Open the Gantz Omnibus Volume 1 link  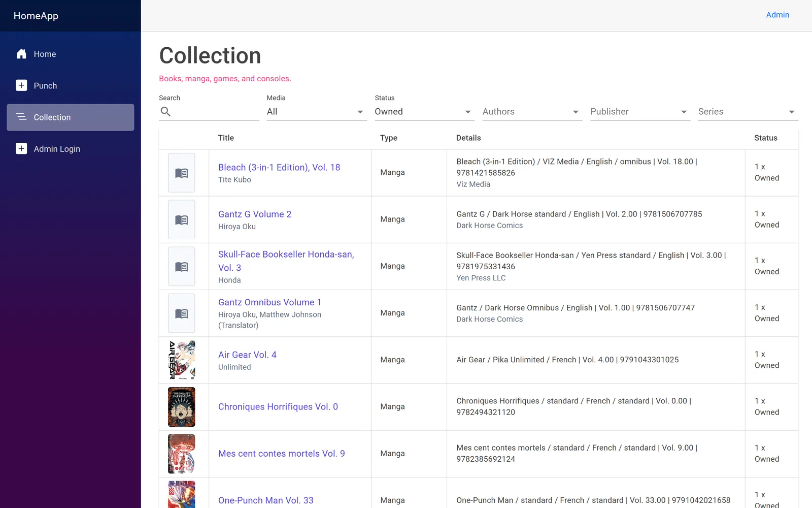[269, 302]
